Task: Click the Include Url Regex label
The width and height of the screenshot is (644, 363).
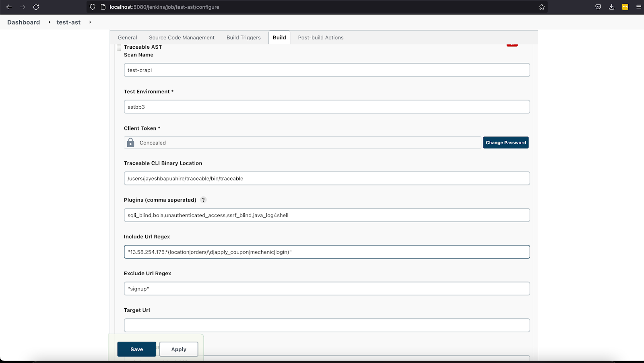Action: coord(147,237)
